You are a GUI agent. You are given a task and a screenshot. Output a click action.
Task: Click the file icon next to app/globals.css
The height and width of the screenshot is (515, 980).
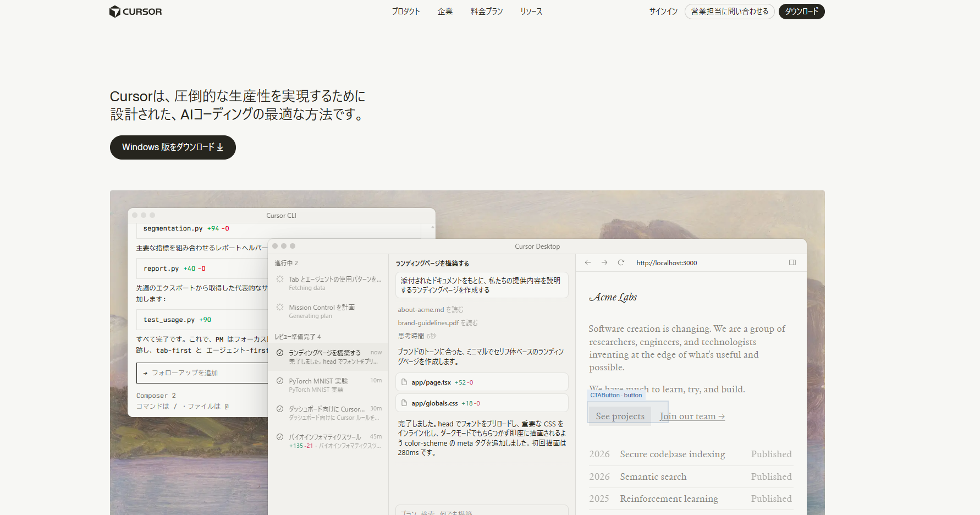click(x=404, y=403)
